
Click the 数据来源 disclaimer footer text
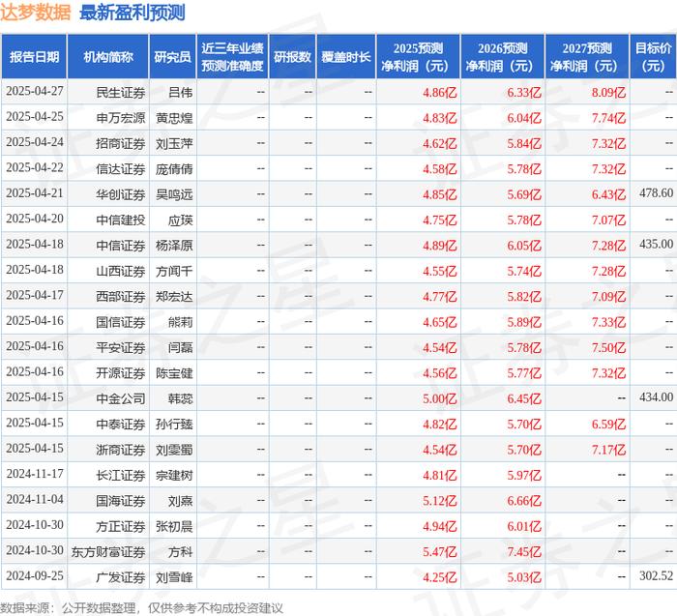tap(141, 608)
